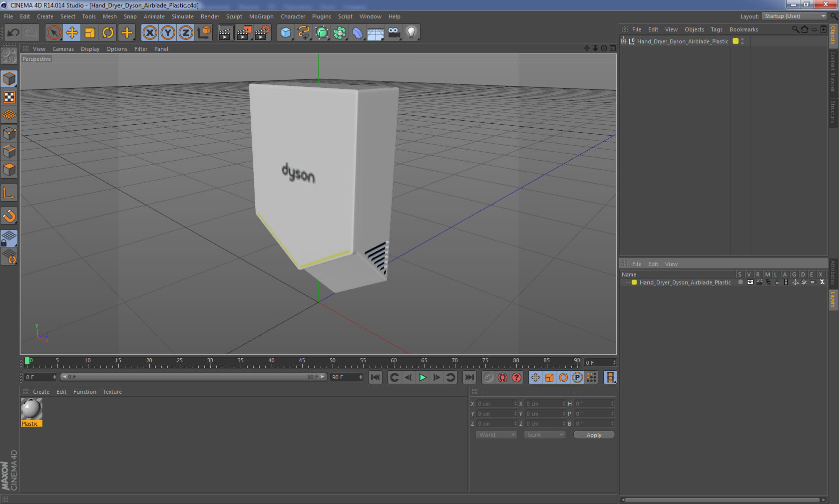The width and height of the screenshot is (839, 504).
Task: Open viewport Cameras menu
Action: coord(63,49)
